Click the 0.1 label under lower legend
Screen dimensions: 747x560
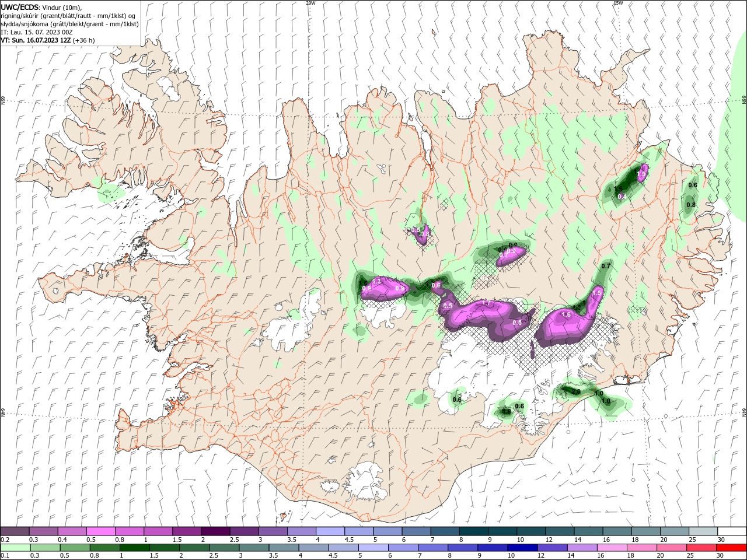pyautogui.click(x=4, y=556)
